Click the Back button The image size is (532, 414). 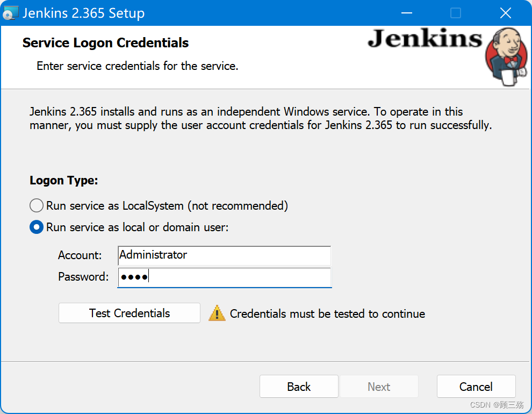[299, 387]
